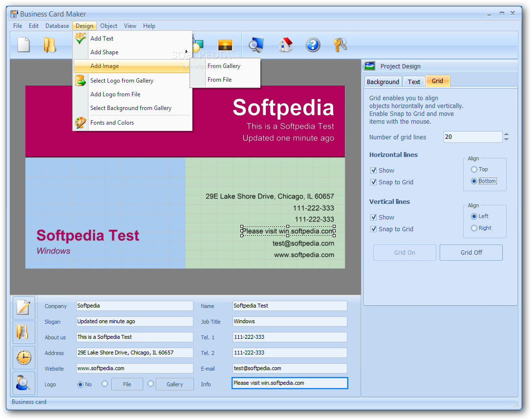Click the keys registration icon

coord(340,45)
